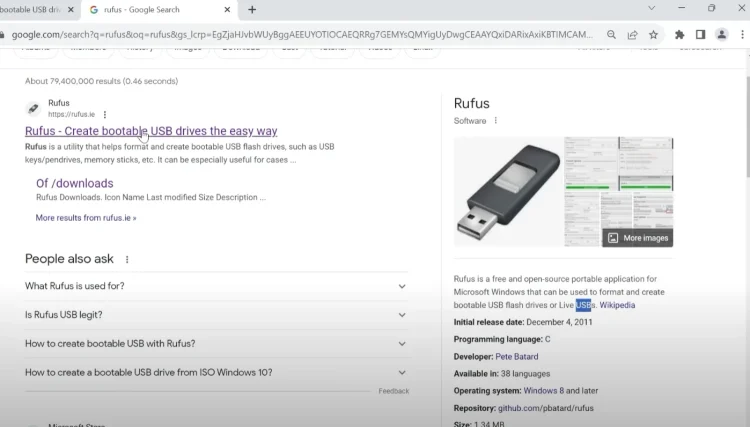750x427 pixels.
Task: Click the URL address bar field
Action: pyautogui.click(x=300, y=34)
